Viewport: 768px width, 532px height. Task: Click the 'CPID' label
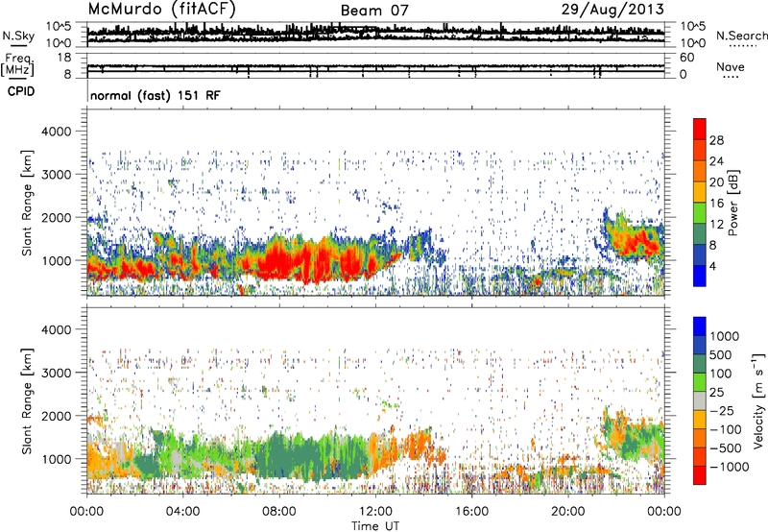point(21,91)
